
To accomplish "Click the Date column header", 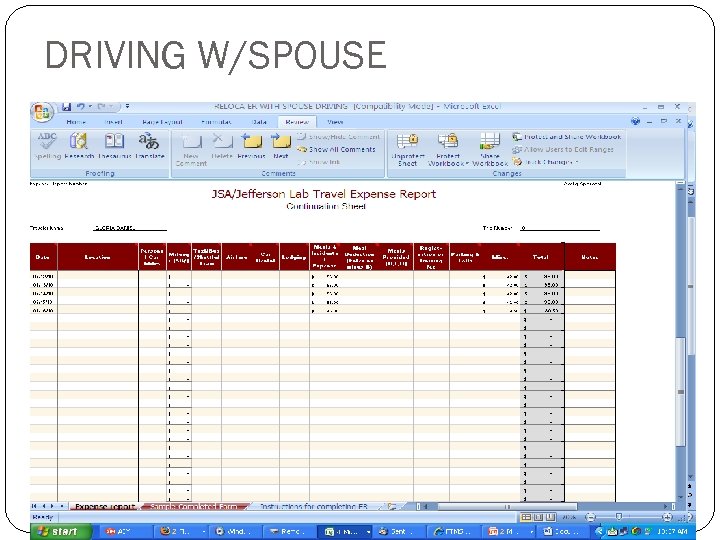I will click(x=44, y=257).
